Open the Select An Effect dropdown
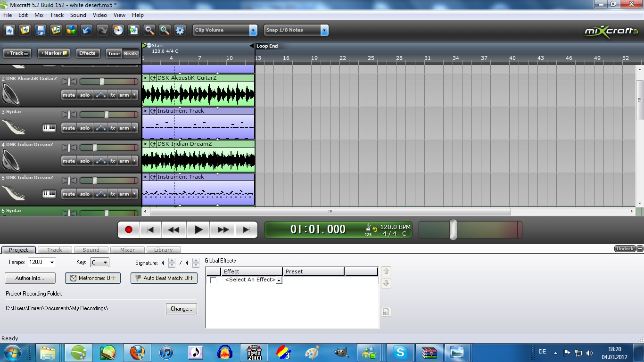This screenshot has height=362, width=644. pyautogui.click(x=279, y=280)
